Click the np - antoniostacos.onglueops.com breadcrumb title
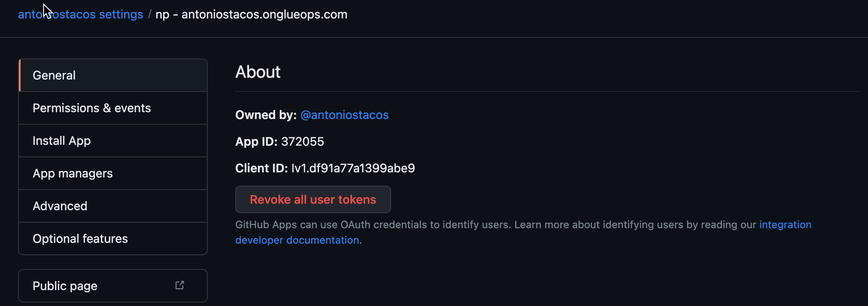This screenshot has width=868, height=306. point(251,15)
